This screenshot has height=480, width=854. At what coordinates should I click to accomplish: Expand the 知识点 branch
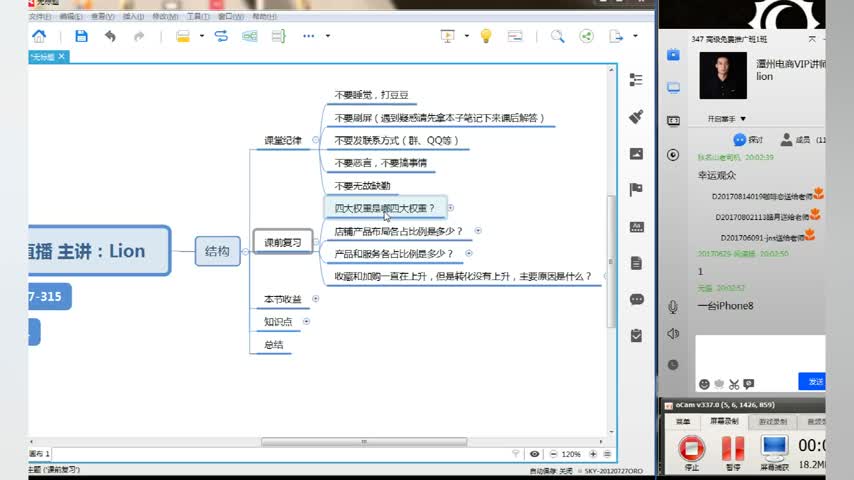[x=306, y=321]
